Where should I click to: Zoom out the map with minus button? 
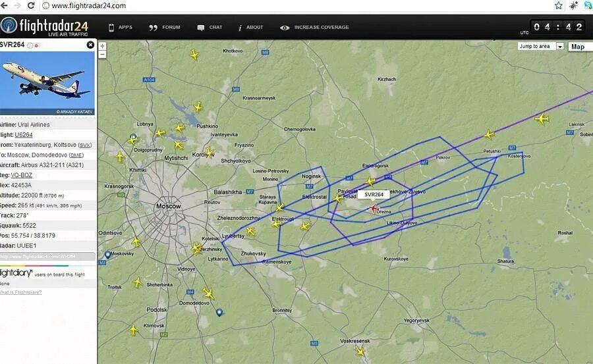point(102,55)
